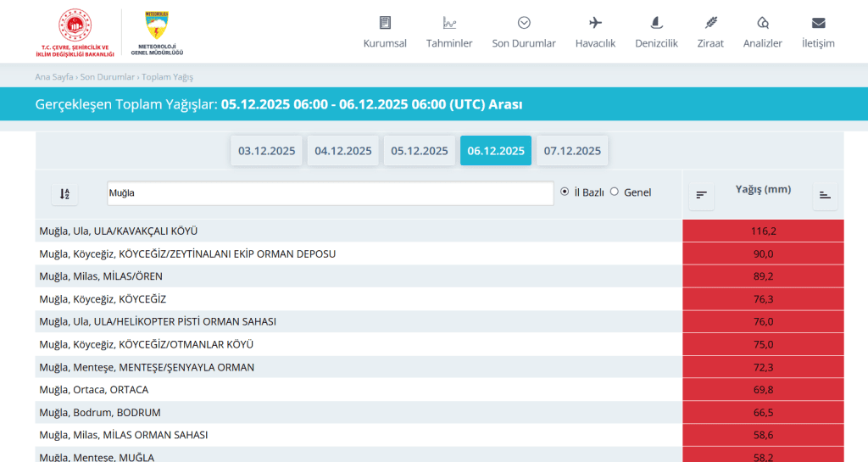Click the Son Durumlar clock icon

[524, 23]
